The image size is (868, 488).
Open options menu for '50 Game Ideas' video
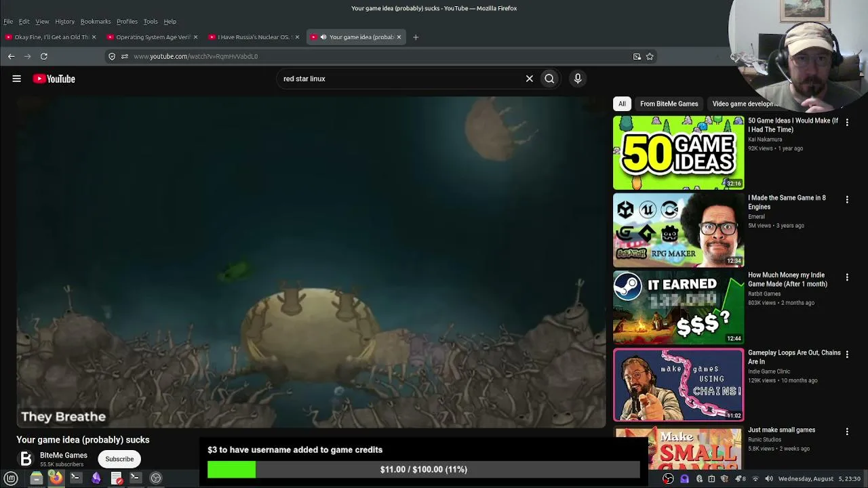point(847,122)
